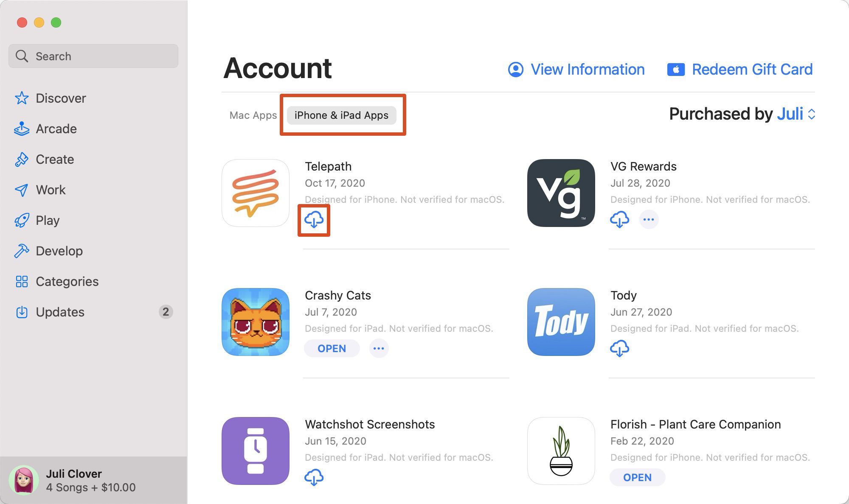Open Florish Plant Care with OPEN button

pyautogui.click(x=638, y=477)
